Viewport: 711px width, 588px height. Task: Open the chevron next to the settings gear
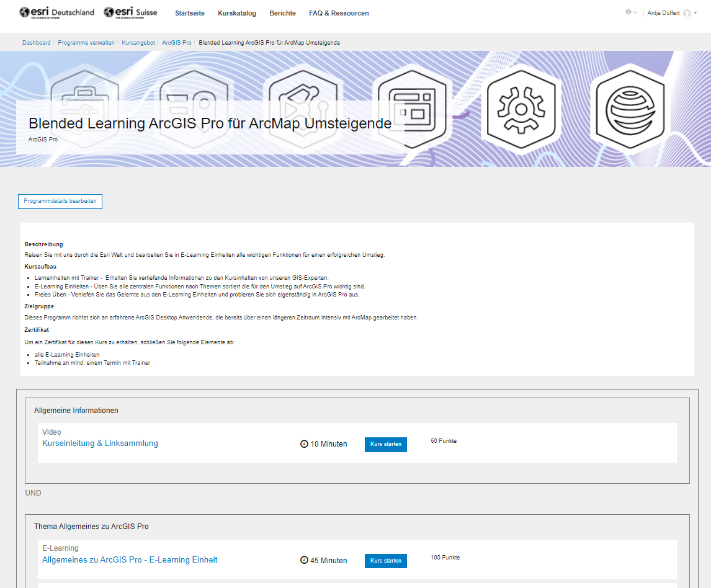click(x=635, y=12)
